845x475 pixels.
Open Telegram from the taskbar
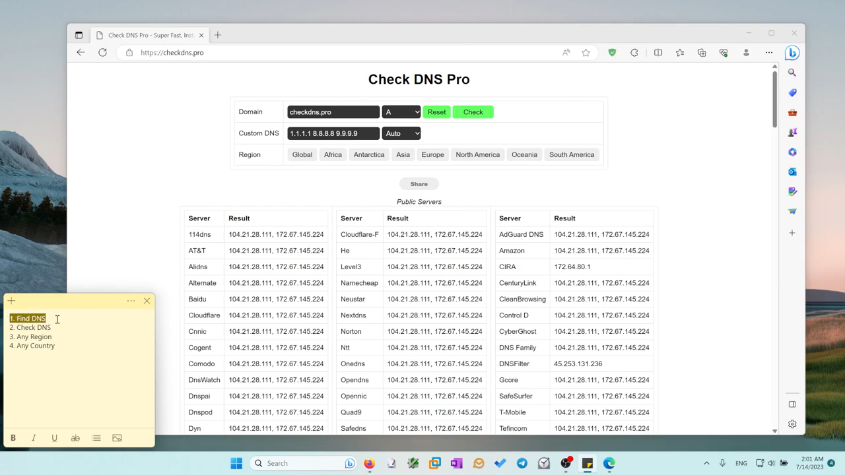click(522, 463)
